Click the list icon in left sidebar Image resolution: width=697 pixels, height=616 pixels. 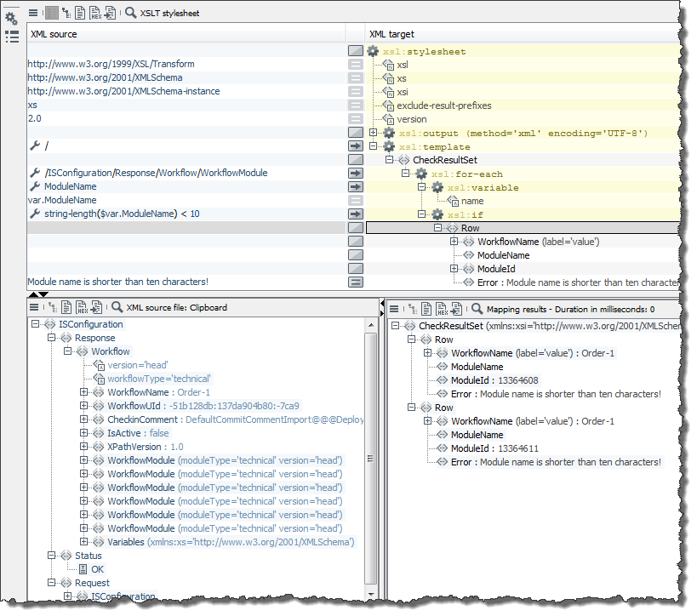(11, 37)
